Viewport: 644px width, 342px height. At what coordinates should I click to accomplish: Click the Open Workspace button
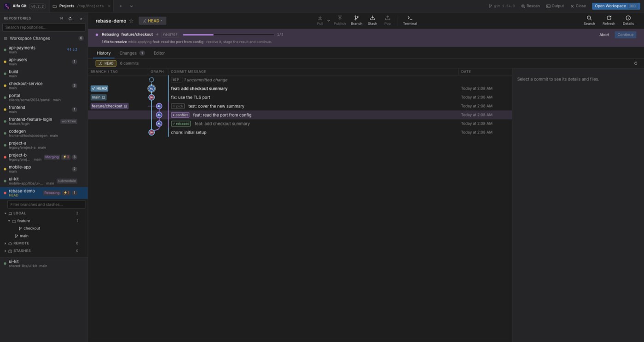(x=615, y=6)
